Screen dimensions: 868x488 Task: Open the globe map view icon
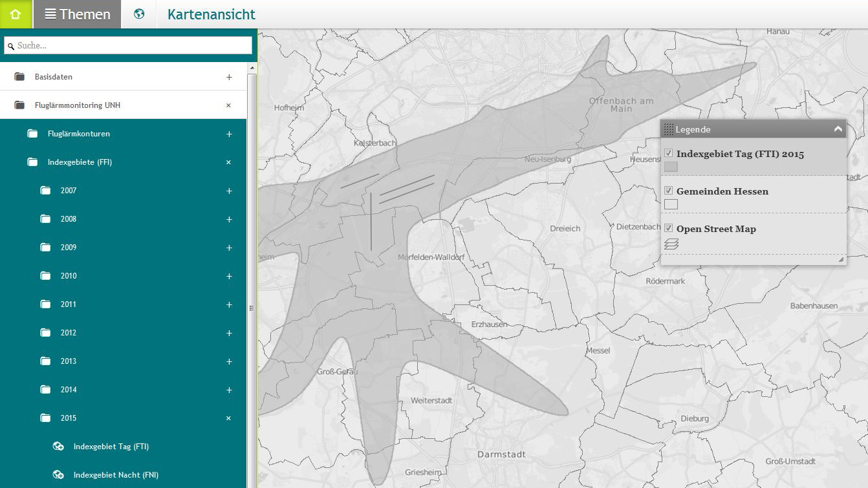click(x=139, y=14)
